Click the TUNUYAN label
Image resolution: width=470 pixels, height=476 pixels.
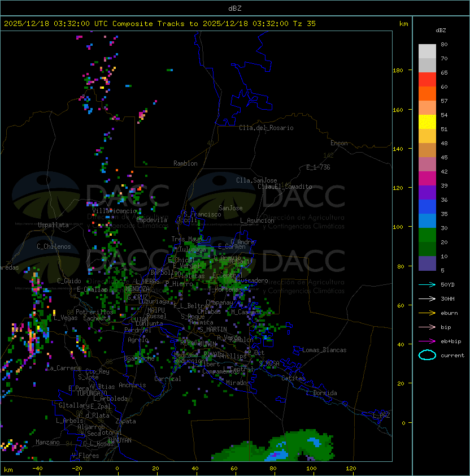click(120, 440)
